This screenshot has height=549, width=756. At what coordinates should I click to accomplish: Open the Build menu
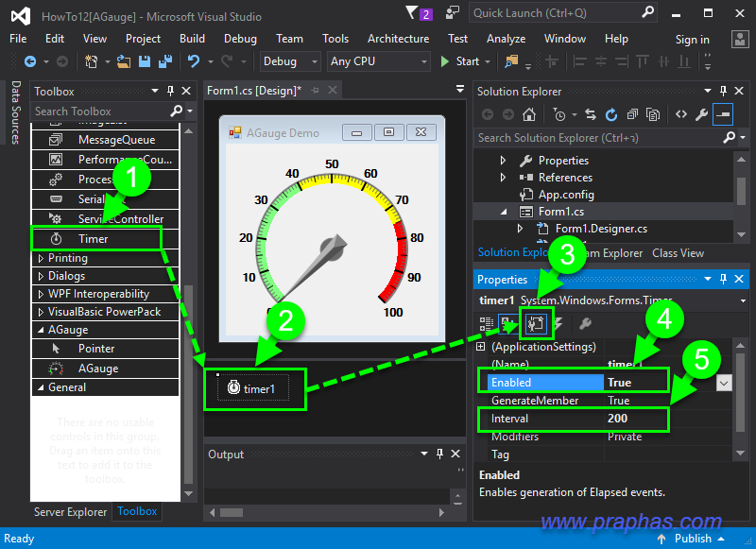(192, 39)
